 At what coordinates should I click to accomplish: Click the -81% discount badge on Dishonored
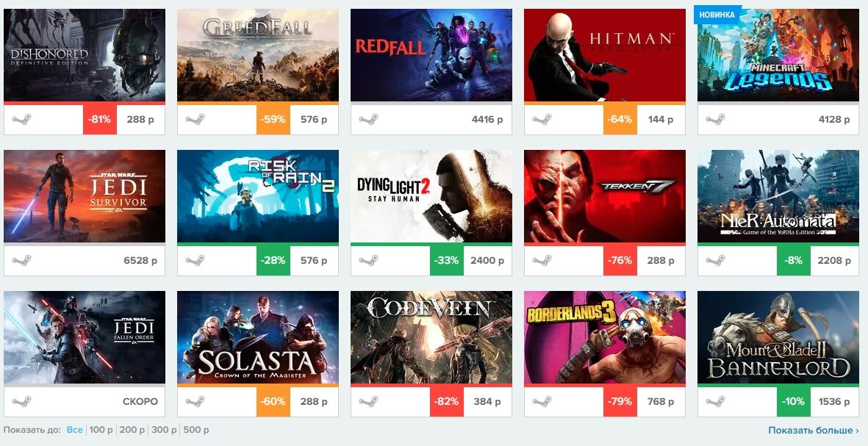click(100, 120)
